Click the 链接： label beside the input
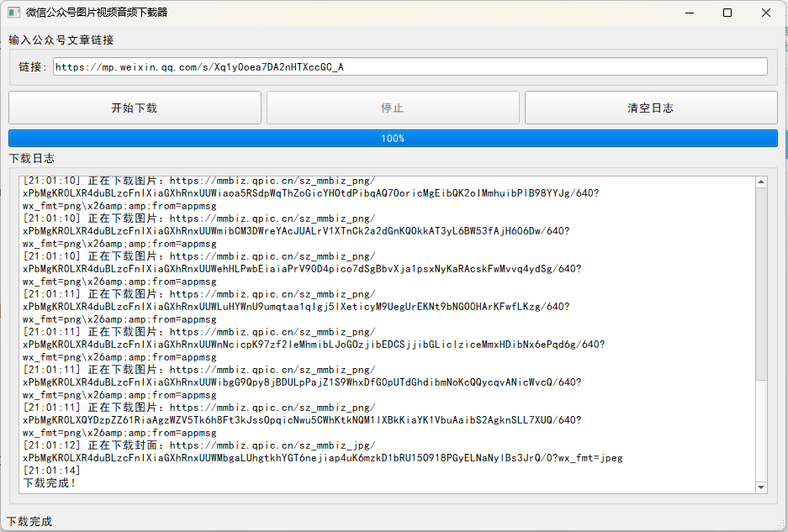788x532 pixels. click(34, 66)
